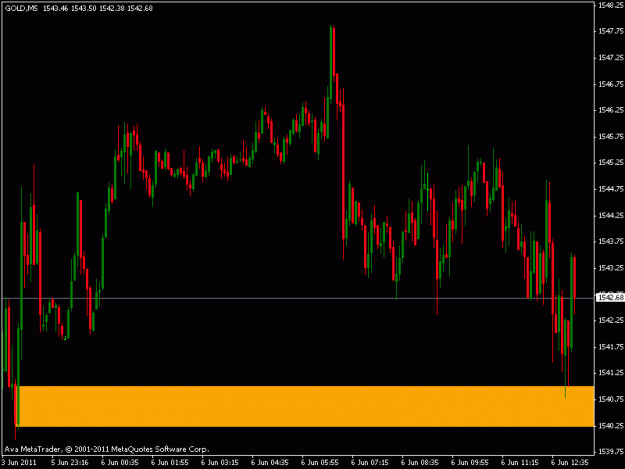The width and height of the screenshot is (625, 469).
Task: Click the 1543.75 price scale label
Action: click(611, 241)
